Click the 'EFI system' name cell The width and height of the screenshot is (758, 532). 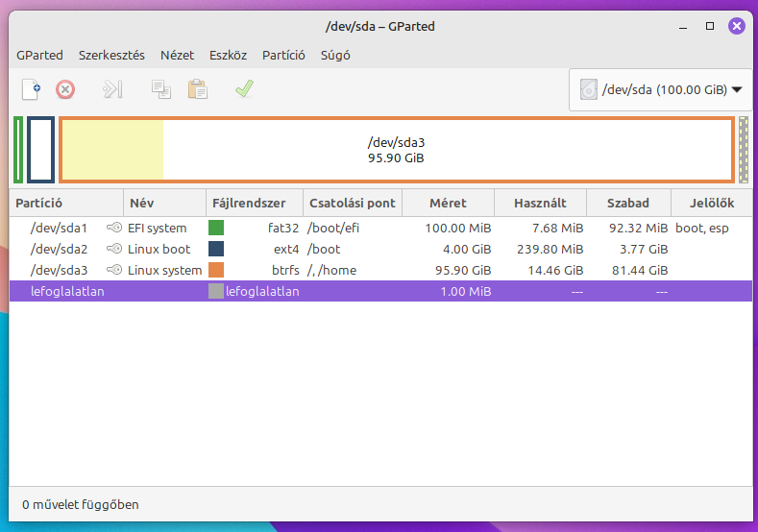tap(158, 228)
